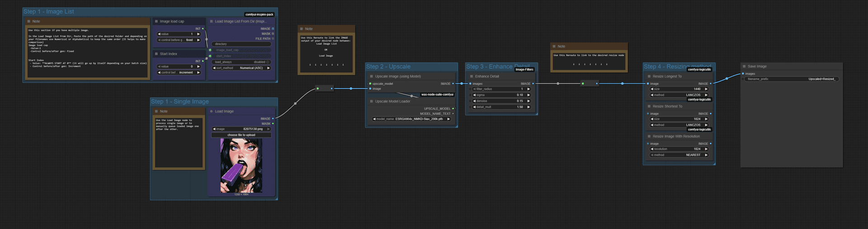Collapse the Resize Longest To node dot
The image size is (868, 229).
[x=649, y=76]
